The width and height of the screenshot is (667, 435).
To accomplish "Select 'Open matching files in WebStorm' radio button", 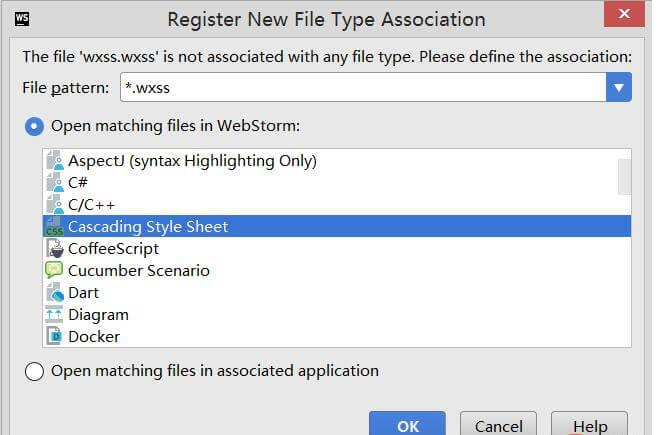I will click(34, 126).
